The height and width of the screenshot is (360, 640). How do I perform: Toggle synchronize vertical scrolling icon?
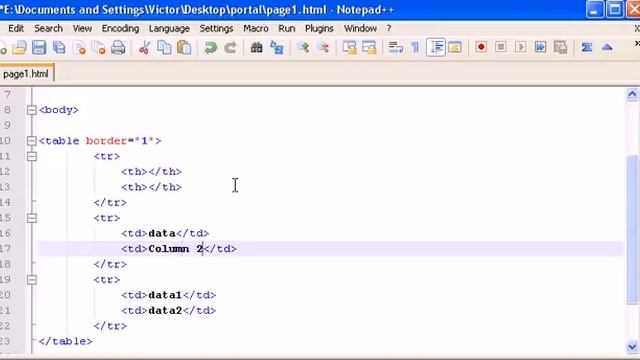click(349, 48)
